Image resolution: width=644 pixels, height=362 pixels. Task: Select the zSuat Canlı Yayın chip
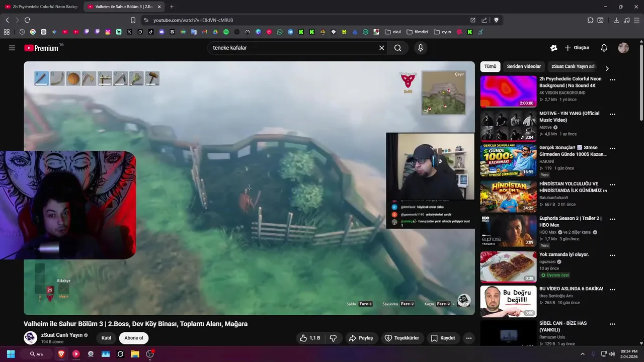pyautogui.click(x=573, y=66)
